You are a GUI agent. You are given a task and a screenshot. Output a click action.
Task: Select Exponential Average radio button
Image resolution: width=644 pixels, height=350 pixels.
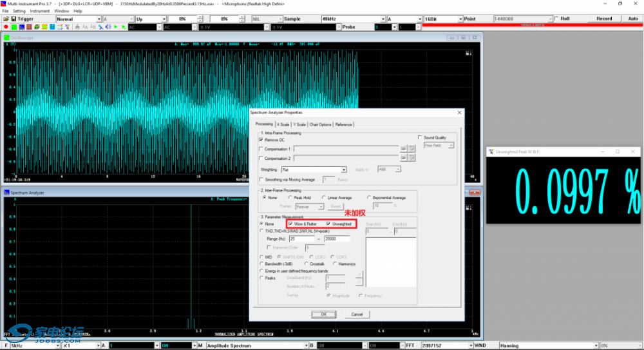click(369, 197)
